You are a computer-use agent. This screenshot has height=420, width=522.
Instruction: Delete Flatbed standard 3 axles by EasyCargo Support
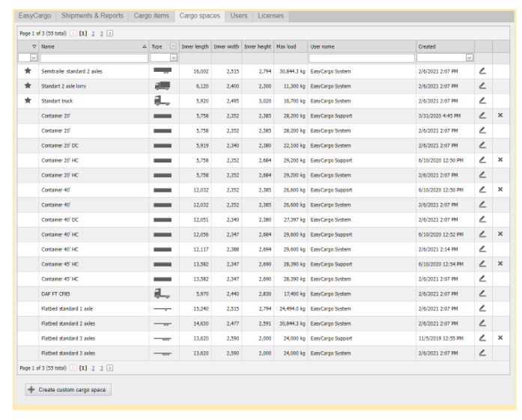pyautogui.click(x=500, y=338)
